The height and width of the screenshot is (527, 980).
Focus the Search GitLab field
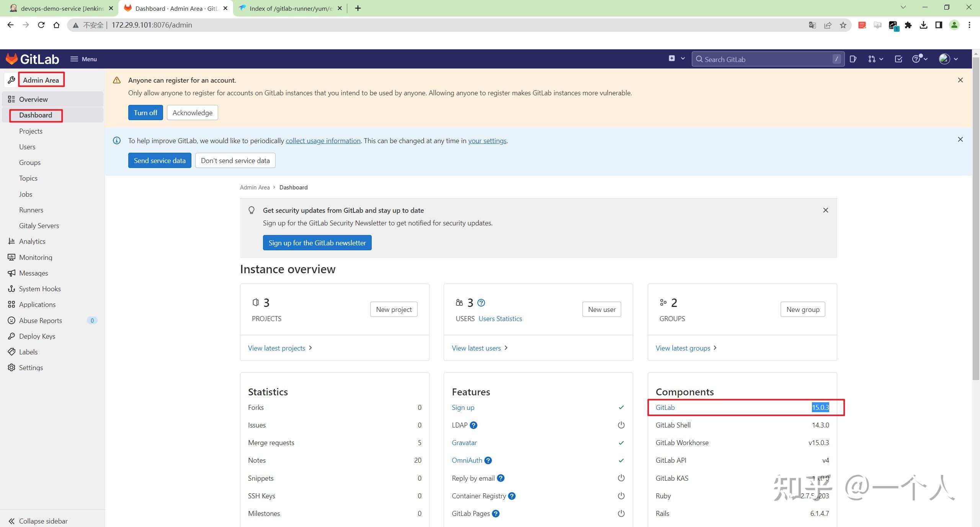[768, 59]
